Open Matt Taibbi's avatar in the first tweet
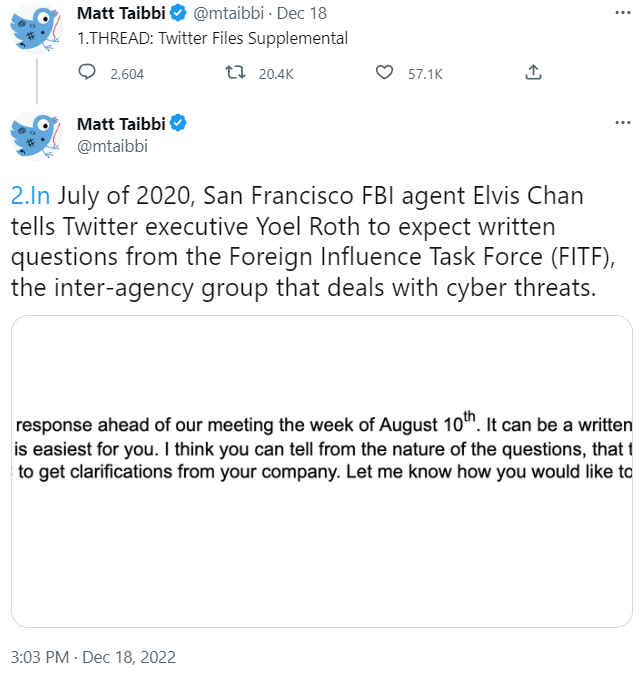This screenshot has width=642, height=678. point(38,27)
